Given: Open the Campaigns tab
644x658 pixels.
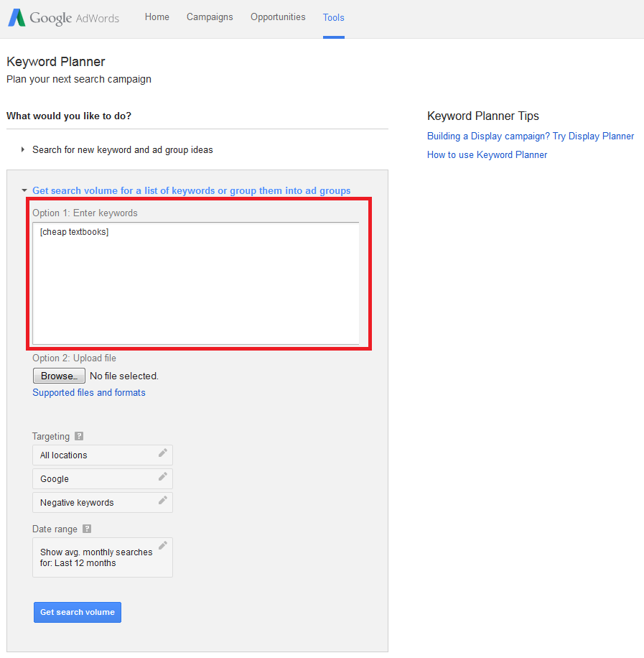Looking at the screenshot, I should tap(209, 17).
